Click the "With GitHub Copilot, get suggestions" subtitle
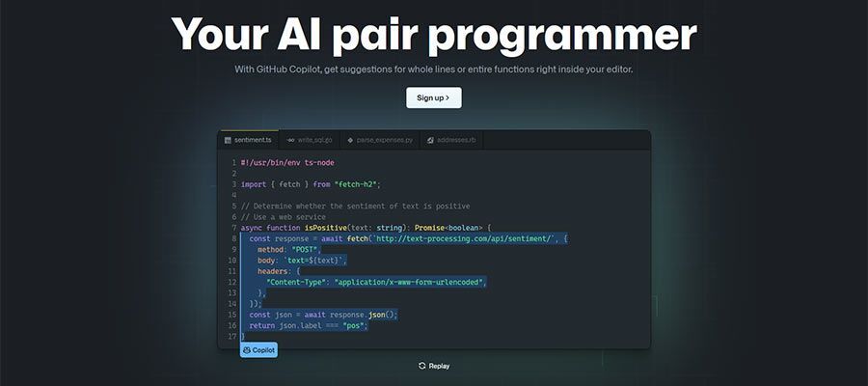 (x=433, y=69)
